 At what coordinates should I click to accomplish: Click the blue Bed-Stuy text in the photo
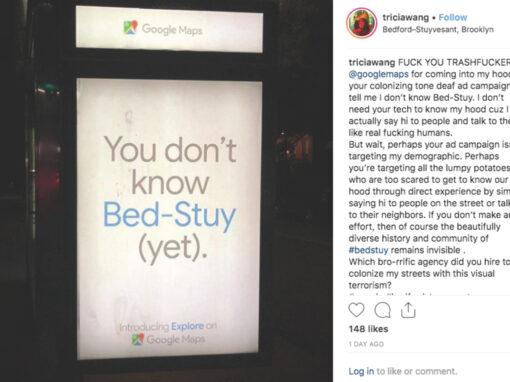[169, 215]
